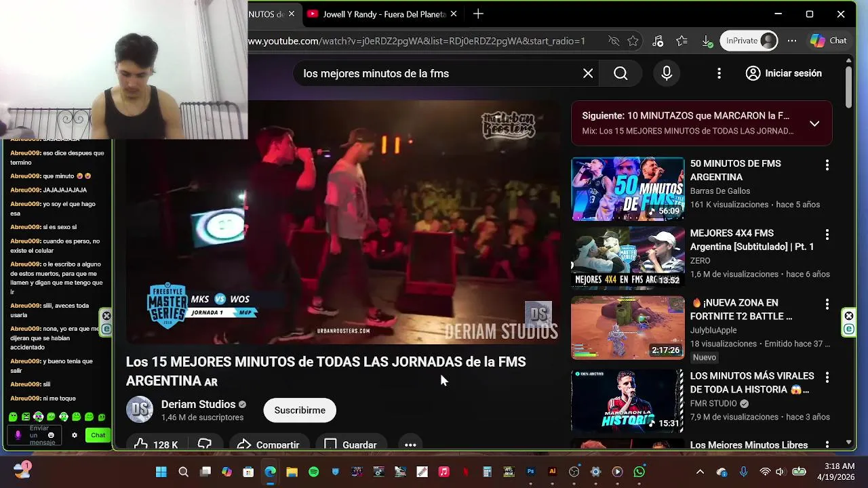
Task: Click the Barras De Gallos channel name
Action: [x=720, y=191]
